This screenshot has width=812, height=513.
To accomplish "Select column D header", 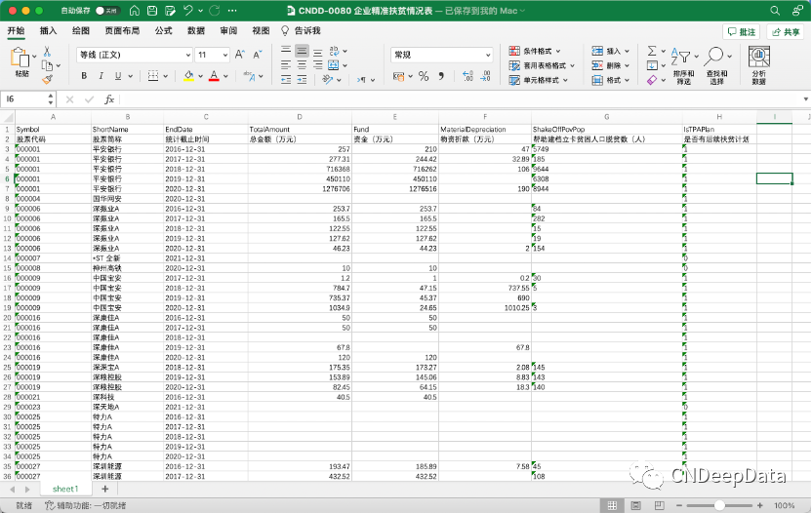I will click(300, 117).
